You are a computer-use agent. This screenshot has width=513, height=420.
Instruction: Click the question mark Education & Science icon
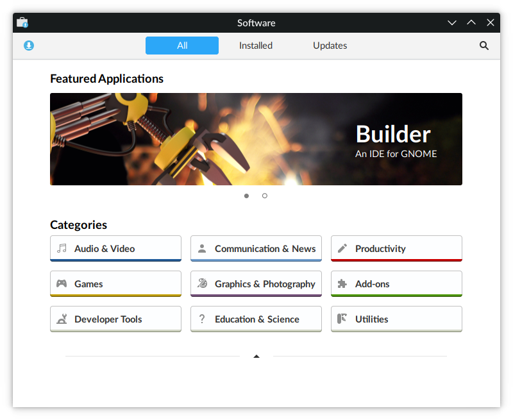coord(202,319)
